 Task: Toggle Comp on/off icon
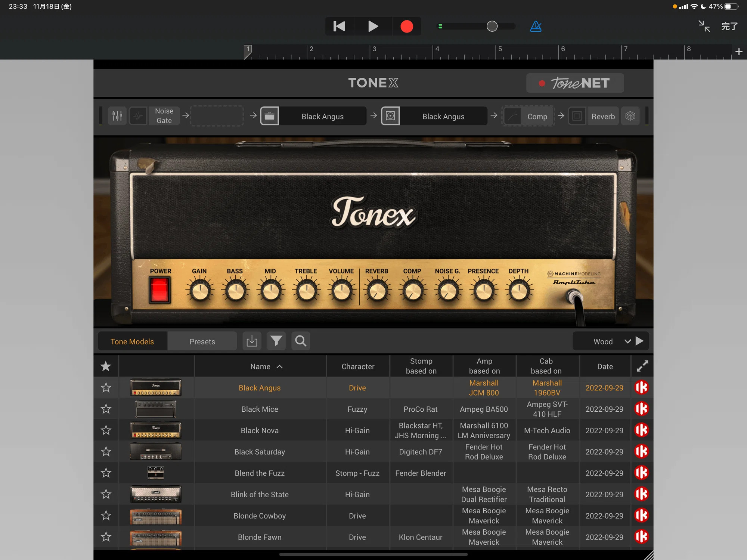tap(512, 116)
